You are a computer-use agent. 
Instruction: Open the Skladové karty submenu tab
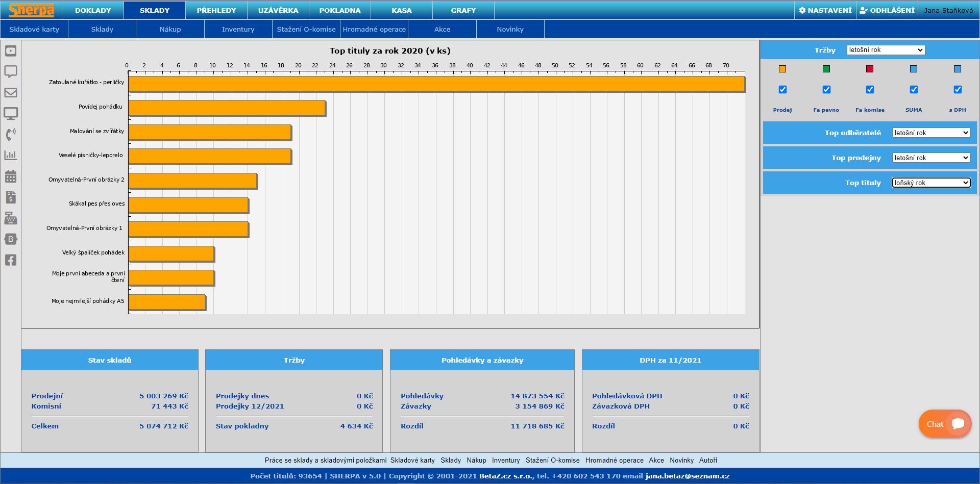pos(34,30)
